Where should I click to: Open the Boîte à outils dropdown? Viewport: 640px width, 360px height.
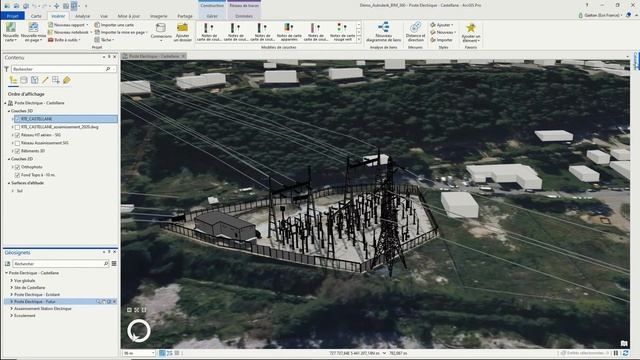79,40
